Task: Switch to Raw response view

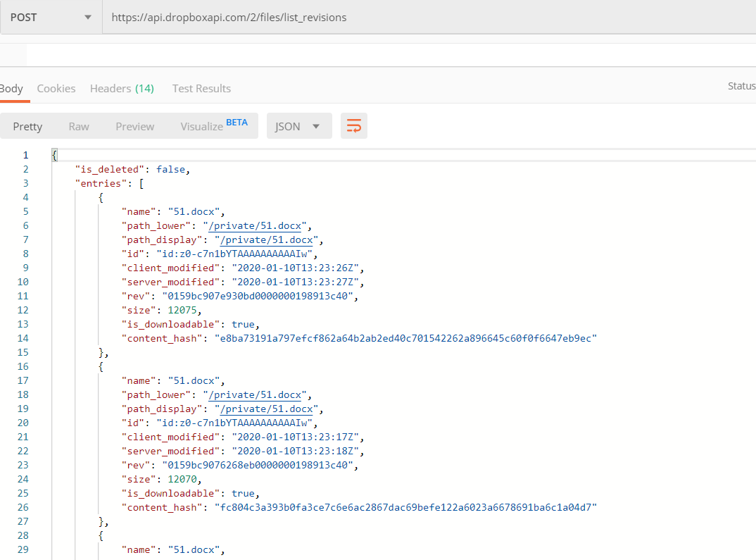Action: (79, 126)
